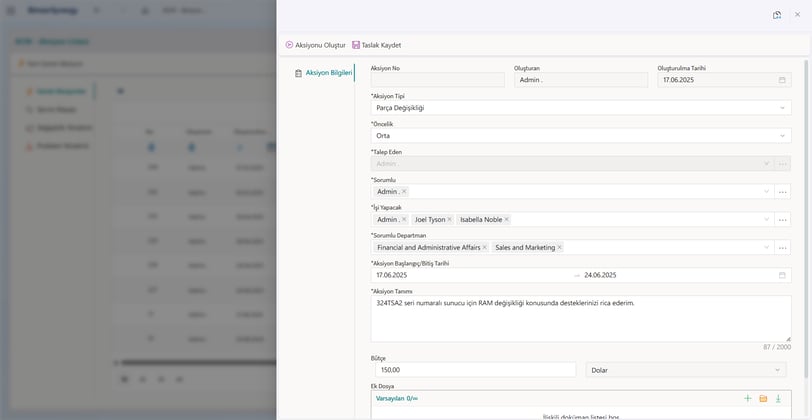This screenshot has height=420, width=812.
Task: Remove Isabella Noble from İşi Yapacak
Action: [506, 220]
